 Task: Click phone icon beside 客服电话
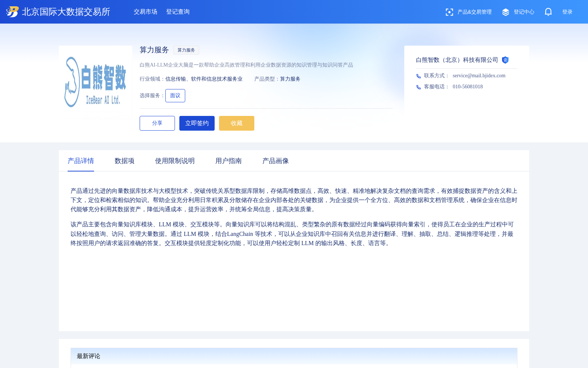click(x=419, y=87)
